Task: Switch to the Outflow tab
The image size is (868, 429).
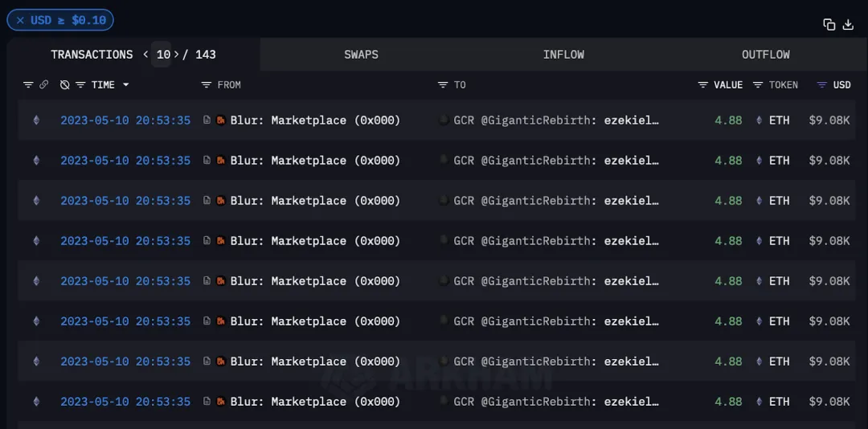Action: [x=765, y=55]
